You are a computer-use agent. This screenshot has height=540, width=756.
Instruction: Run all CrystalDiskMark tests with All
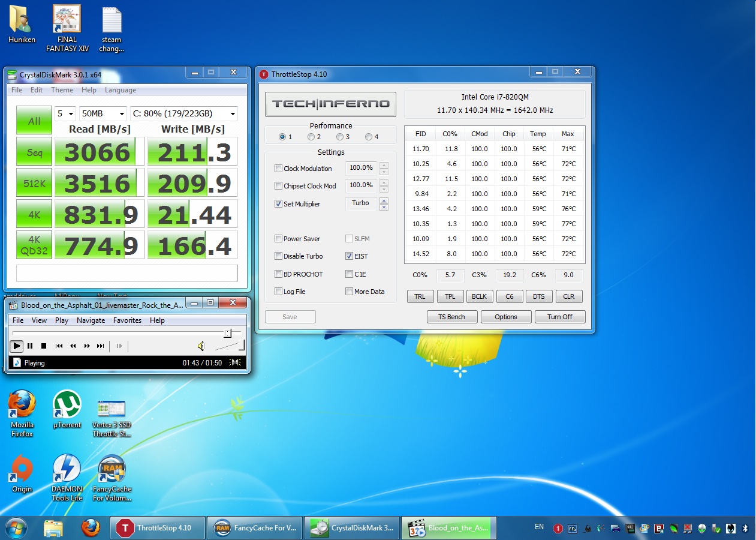34,121
